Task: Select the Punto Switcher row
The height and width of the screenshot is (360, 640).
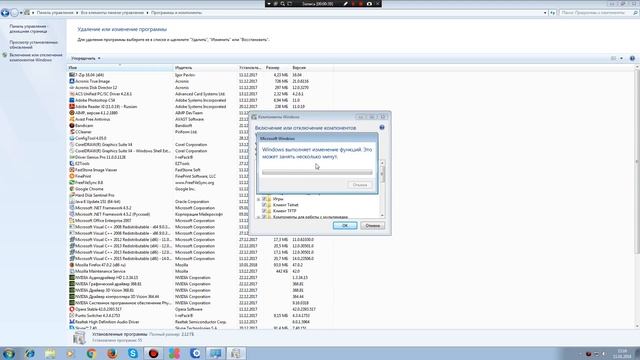Action: (x=200, y=316)
